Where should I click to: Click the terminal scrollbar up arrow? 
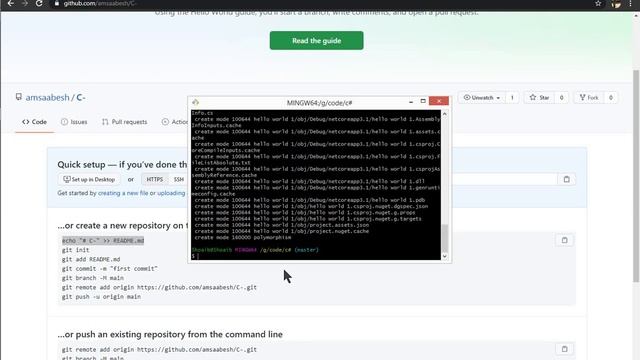[444, 114]
